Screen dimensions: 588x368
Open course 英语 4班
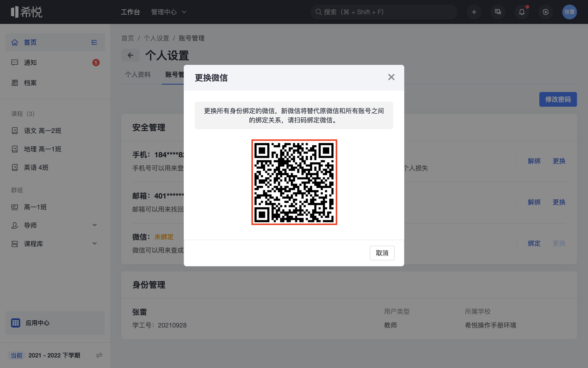click(55, 167)
